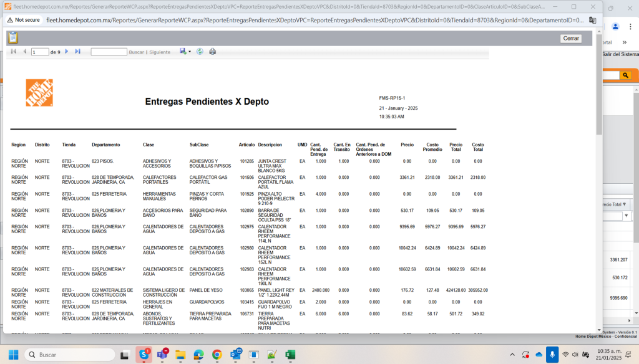Click the Precio Total column filter icon
Screen dimensions: 639x364
[624, 204]
